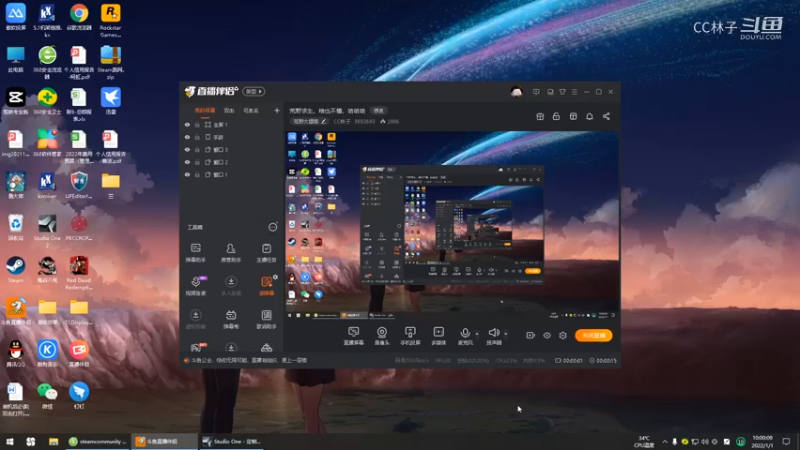Select the orange active scene tab
This screenshot has width=800, height=450.
tap(205, 110)
